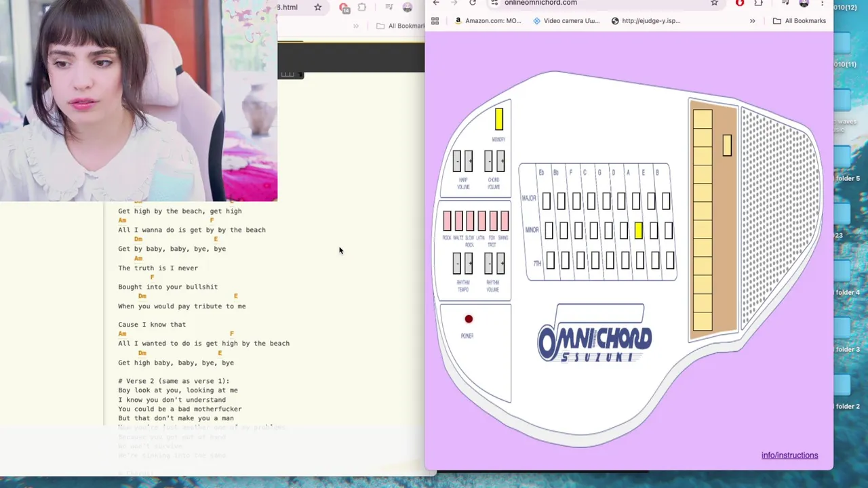Reload the onlineomnichord.com page
Screen dimensions: 868x488
[473, 3]
